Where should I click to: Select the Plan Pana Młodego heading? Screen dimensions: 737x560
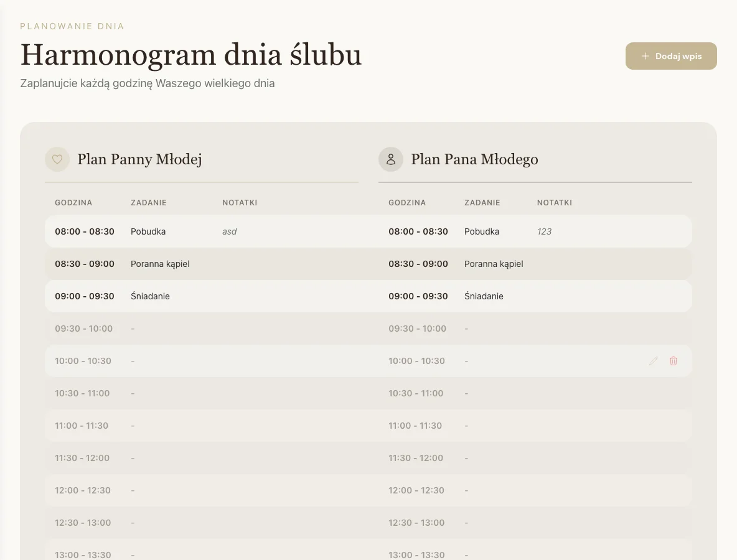point(474,159)
